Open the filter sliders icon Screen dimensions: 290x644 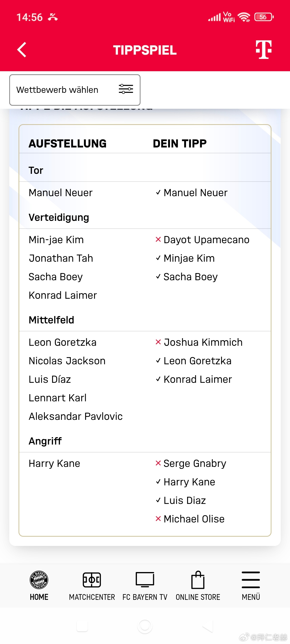126,89
